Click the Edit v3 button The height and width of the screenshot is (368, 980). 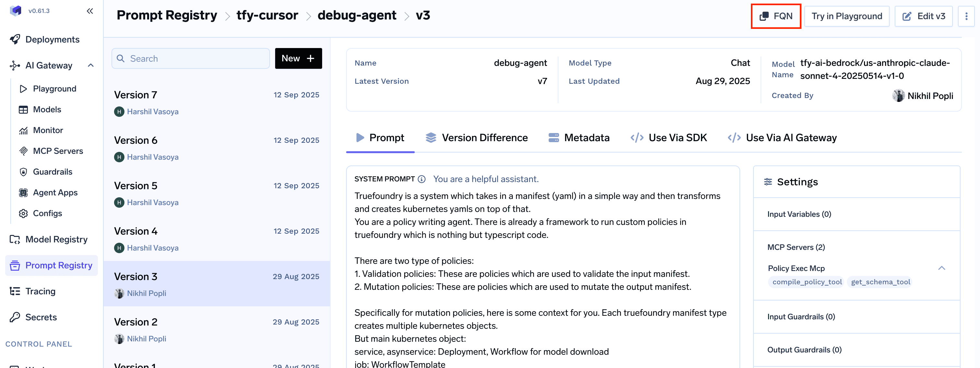coord(923,16)
